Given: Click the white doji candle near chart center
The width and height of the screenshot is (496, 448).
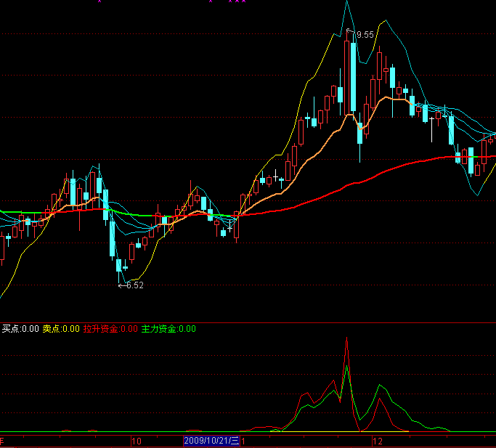Looking at the screenshot, I should click(x=230, y=228).
